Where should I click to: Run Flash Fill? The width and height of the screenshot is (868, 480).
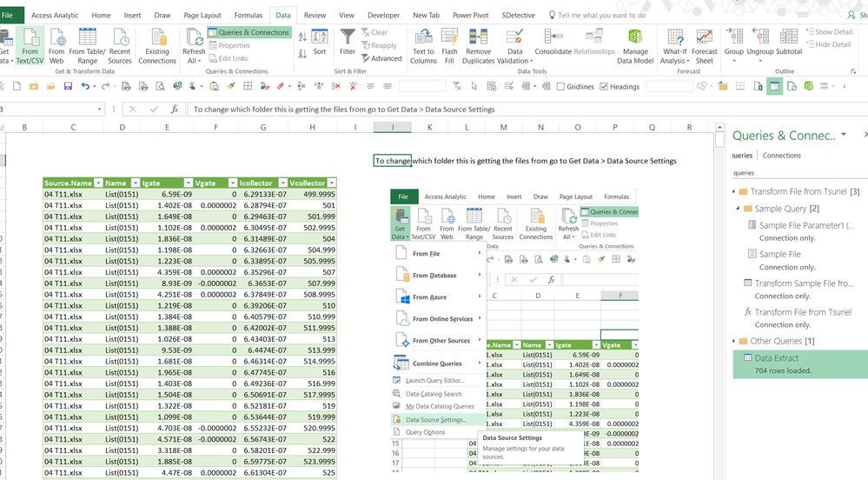pos(449,47)
